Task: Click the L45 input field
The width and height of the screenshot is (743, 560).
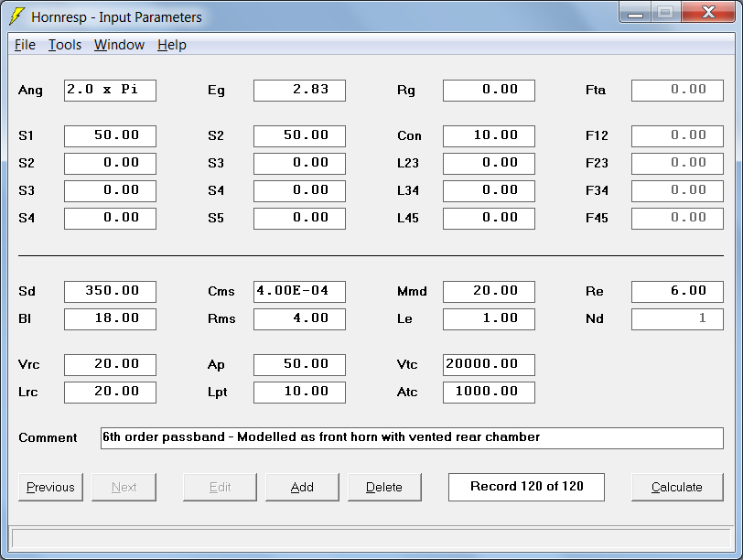Action: [x=489, y=219]
